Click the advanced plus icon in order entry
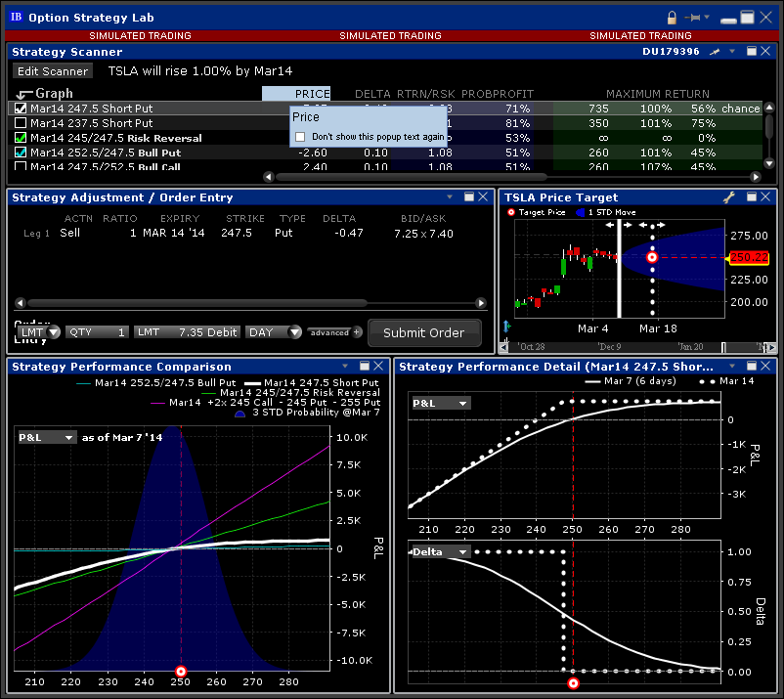 point(357,332)
